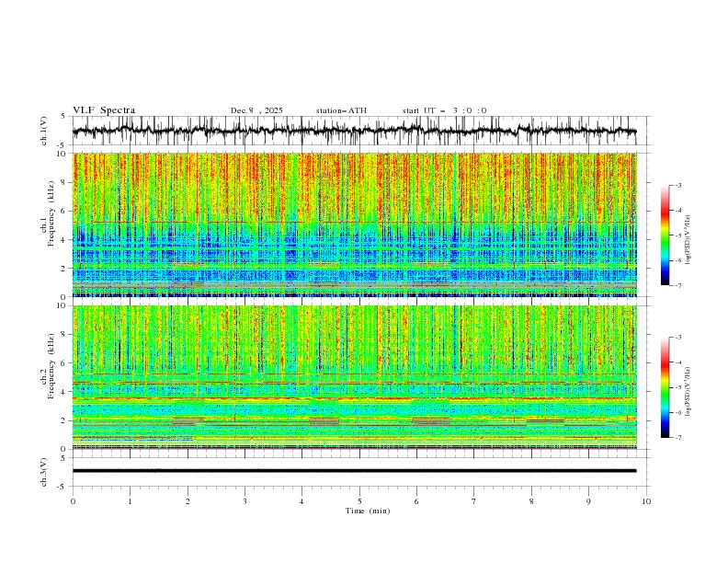Image resolution: width=728 pixels, height=563 pixels.
Task: Click the ch.2 spectrogram color scale bar
Action: tap(665, 387)
